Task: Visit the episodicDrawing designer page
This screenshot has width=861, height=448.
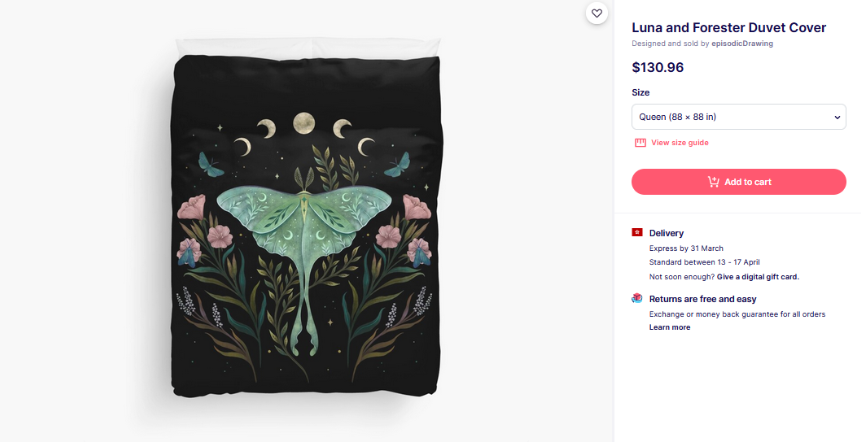Action: 742,43
